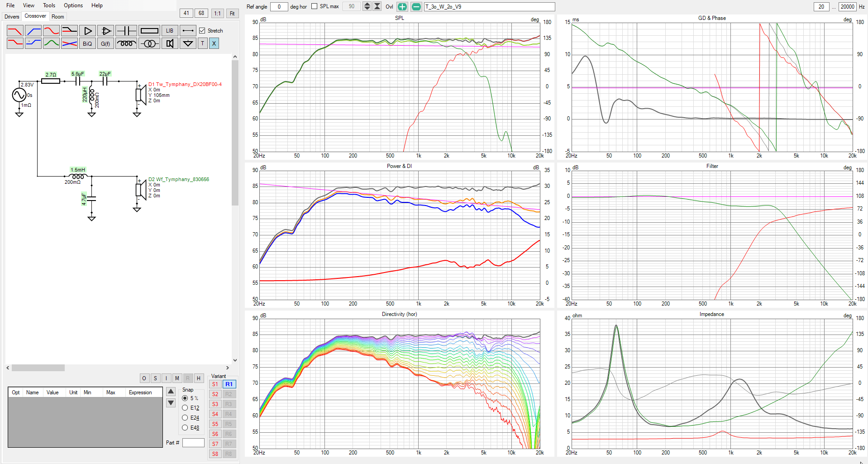The height and width of the screenshot is (464, 868).
Task: Click the 41 zoom button
Action: [x=186, y=13]
